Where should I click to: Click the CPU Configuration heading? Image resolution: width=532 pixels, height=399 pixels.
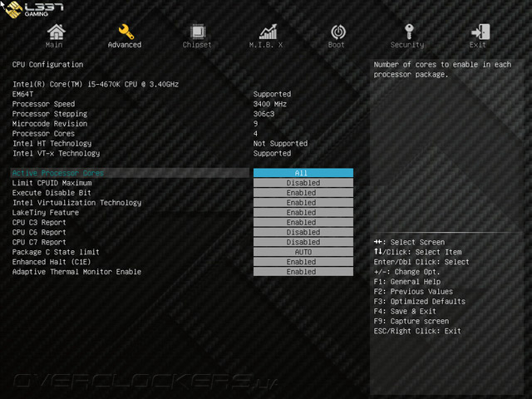pyautogui.click(x=47, y=65)
